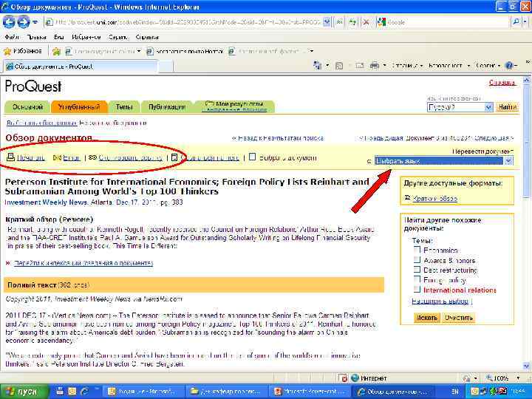
Task: Switch to the Публикации tab
Action: [167, 107]
